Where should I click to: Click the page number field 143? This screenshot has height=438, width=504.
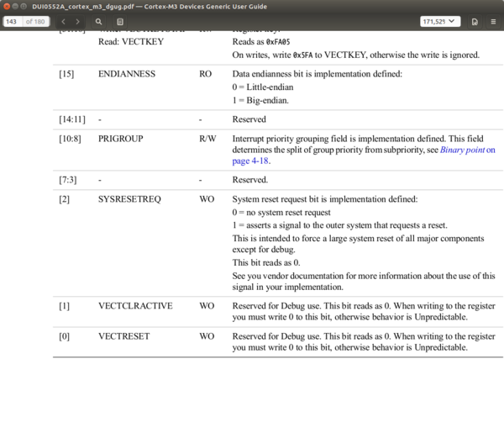pyautogui.click(x=13, y=22)
